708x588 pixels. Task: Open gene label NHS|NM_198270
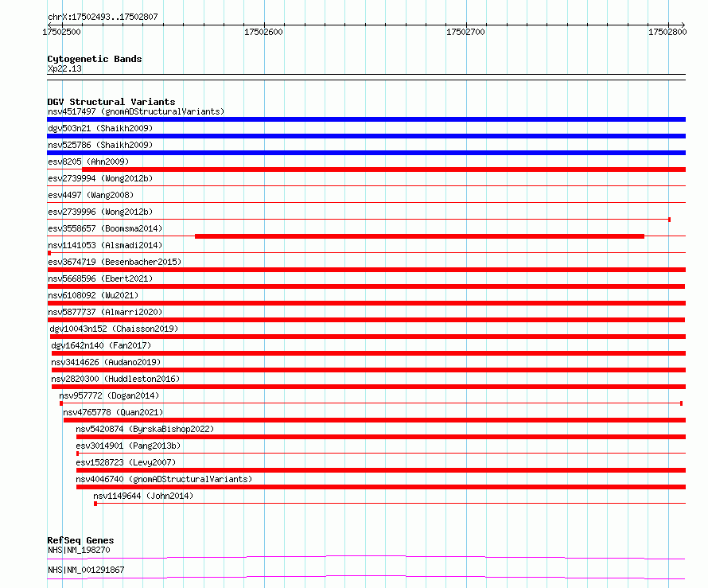pyautogui.click(x=79, y=550)
